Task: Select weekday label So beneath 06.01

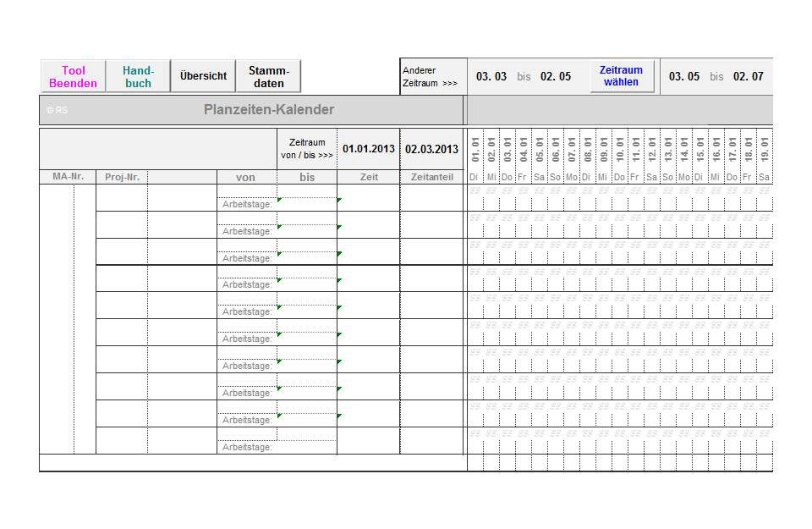Action: click(x=555, y=177)
